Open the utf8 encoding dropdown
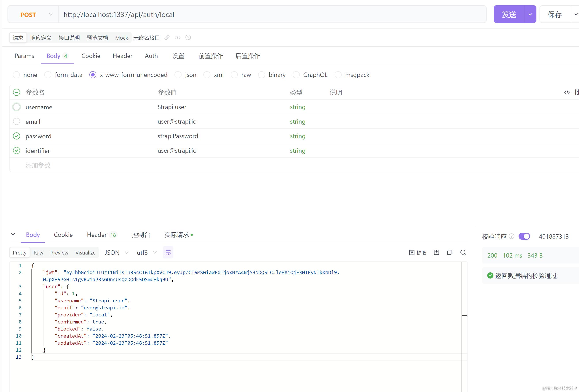Image resolution: width=579 pixels, height=392 pixels. 147,253
